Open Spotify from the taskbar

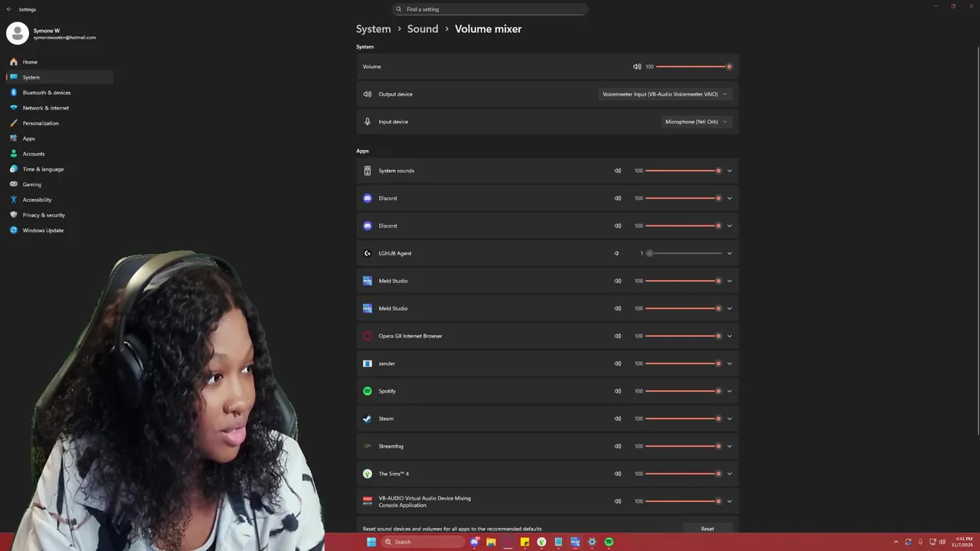tap(609, 542)
